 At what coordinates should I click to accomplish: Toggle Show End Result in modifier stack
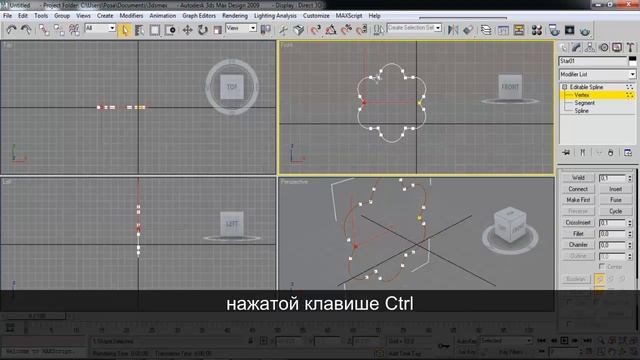583,153
